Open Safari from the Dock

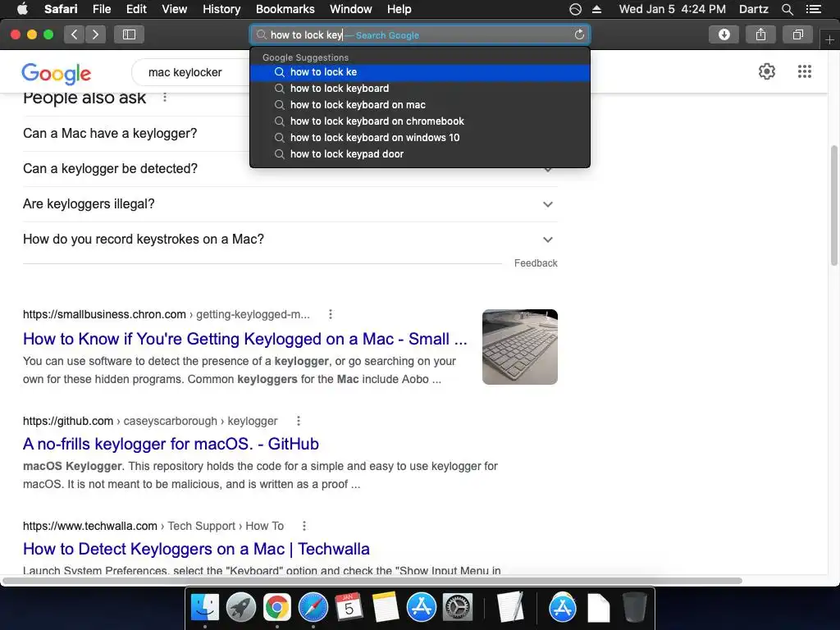coord(313,607)
